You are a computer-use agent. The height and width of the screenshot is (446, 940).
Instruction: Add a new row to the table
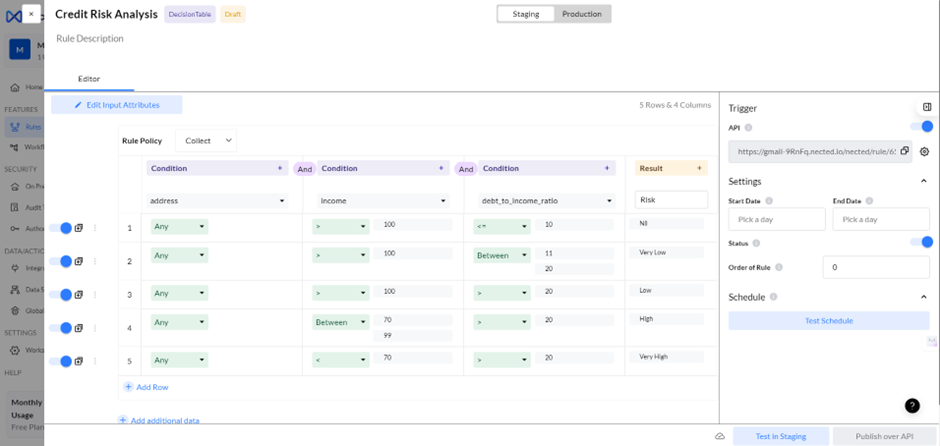(x=146, y=387)
